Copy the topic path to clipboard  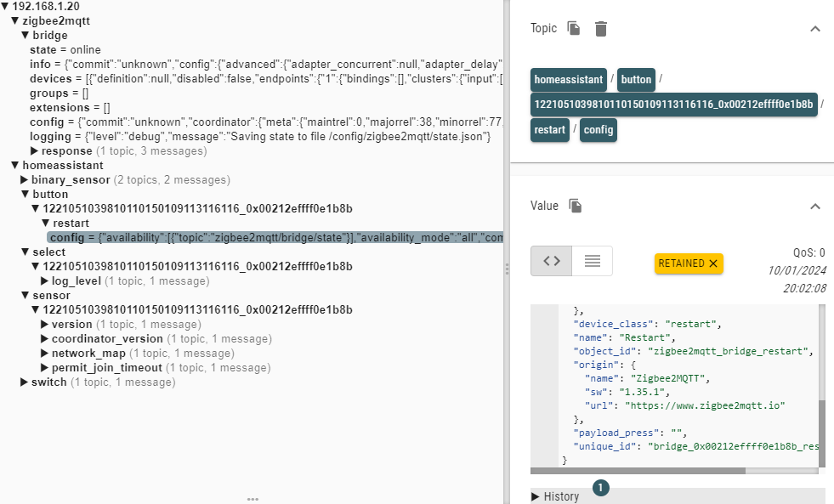coord(574,29)
